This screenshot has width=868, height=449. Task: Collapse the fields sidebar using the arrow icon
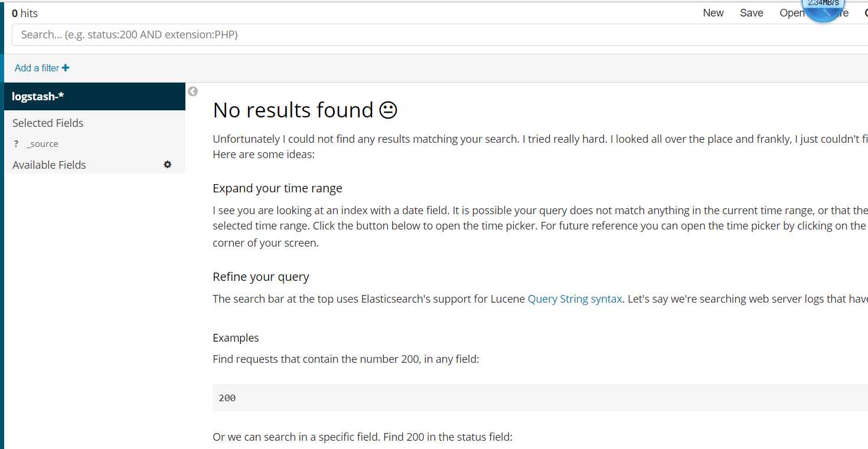point(192,91)
